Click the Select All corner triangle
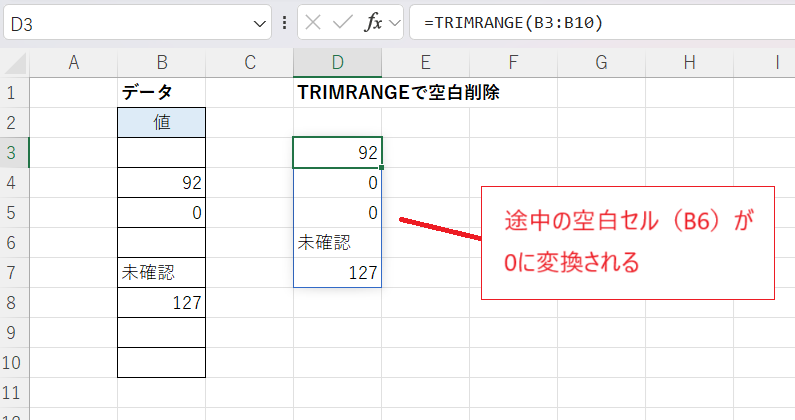 pos(15,63)
